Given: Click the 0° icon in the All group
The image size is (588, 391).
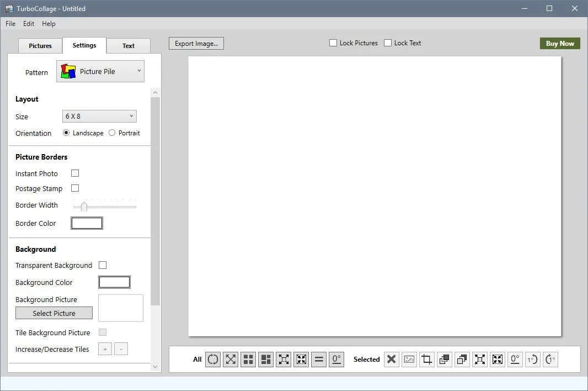Looking at the screenshot, I should [336, 360].
